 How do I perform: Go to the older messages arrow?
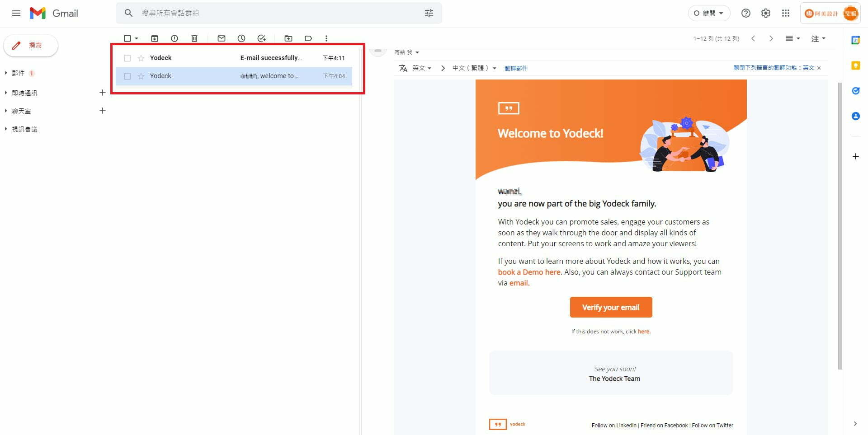771,38
